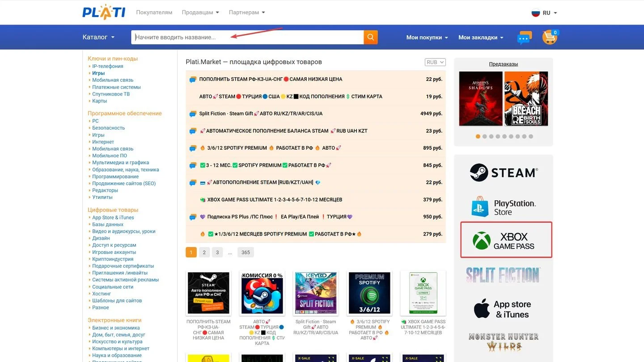This screenshot has width=644, height=362.
Task: Open the XBOX GAME PASS ULTIMATE 379 руб. listing
Action: pos(316,200)
